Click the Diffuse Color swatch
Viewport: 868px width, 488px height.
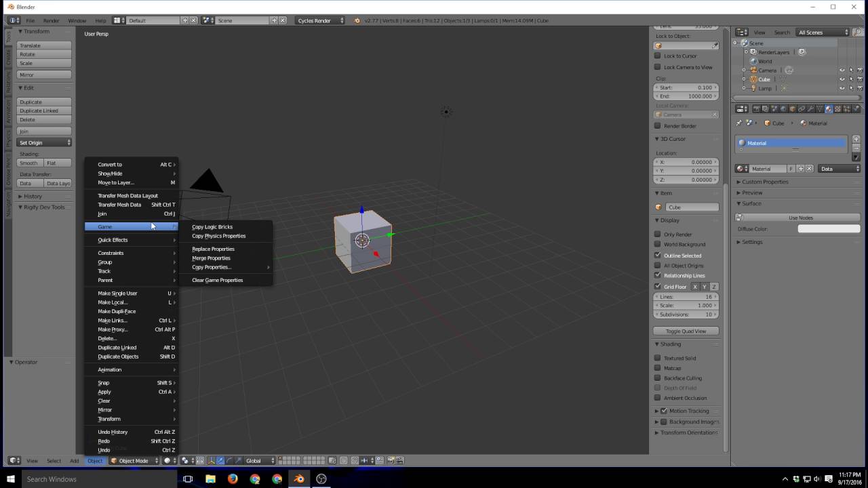coord(829,229)
